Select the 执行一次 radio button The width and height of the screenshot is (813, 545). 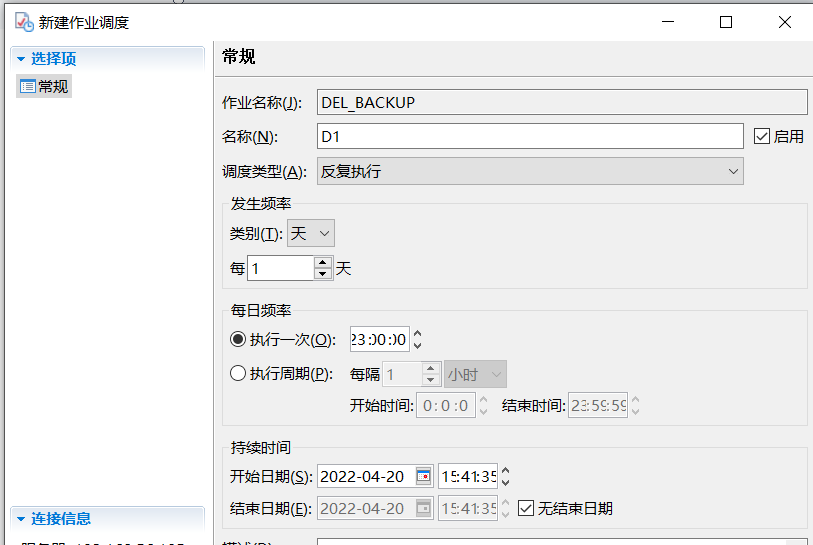click(237, 340)
